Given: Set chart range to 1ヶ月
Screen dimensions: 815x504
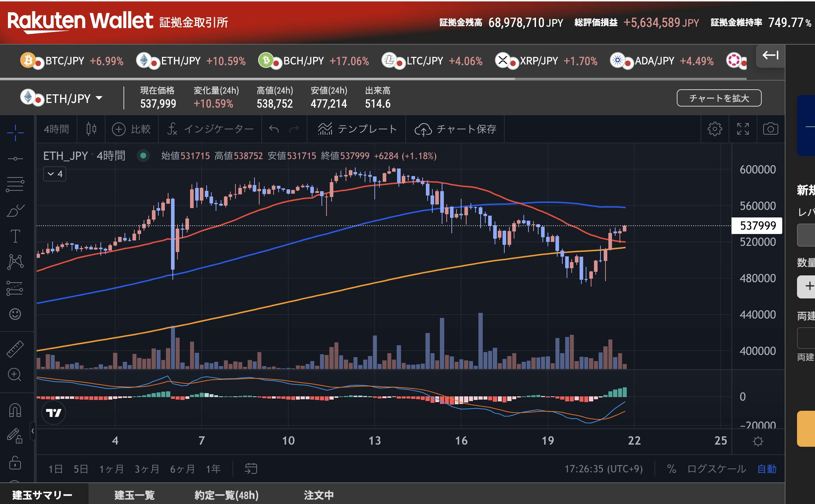Looking at the screenshot, I should (x=111, y=469).
